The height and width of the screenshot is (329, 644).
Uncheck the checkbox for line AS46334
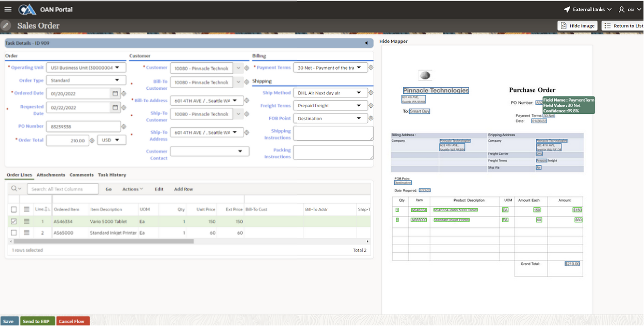13,221
